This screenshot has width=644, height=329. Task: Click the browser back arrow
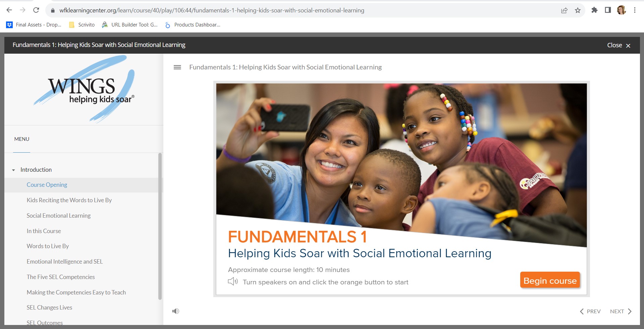tap(9, 10)
